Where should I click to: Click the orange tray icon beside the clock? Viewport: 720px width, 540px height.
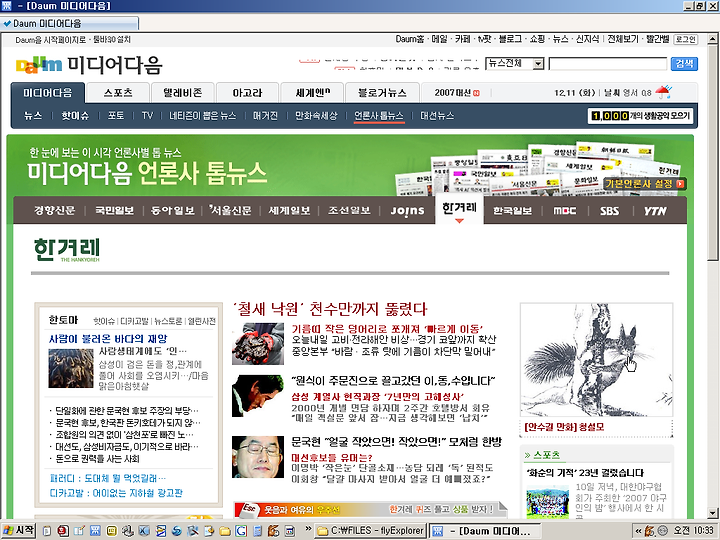[x=649, y=531]
